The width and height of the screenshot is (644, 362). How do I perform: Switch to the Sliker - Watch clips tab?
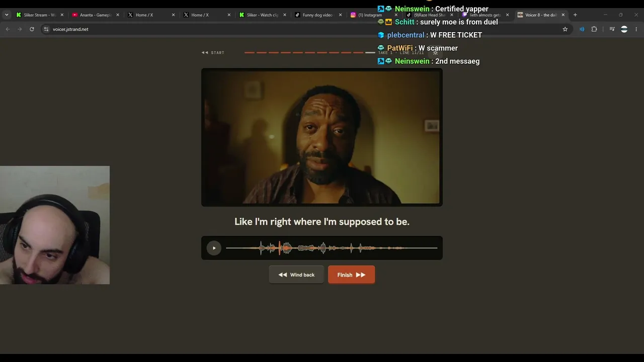pos(262,15)
